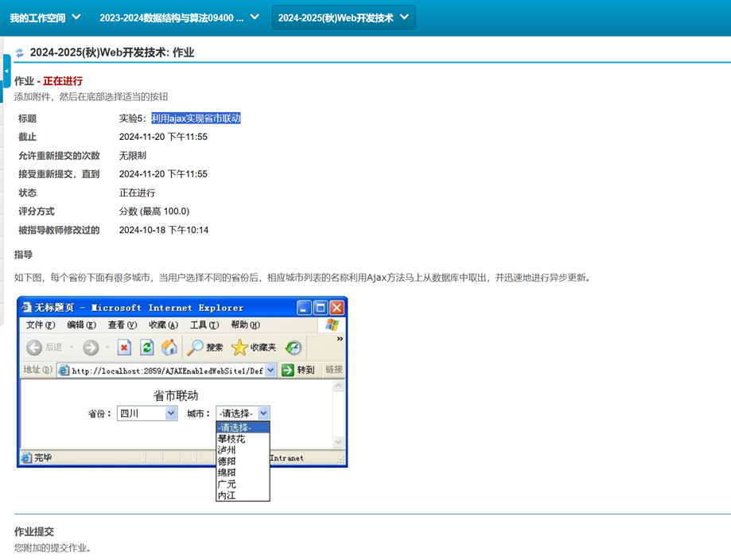Select 绵阳 from the city list

227,472
